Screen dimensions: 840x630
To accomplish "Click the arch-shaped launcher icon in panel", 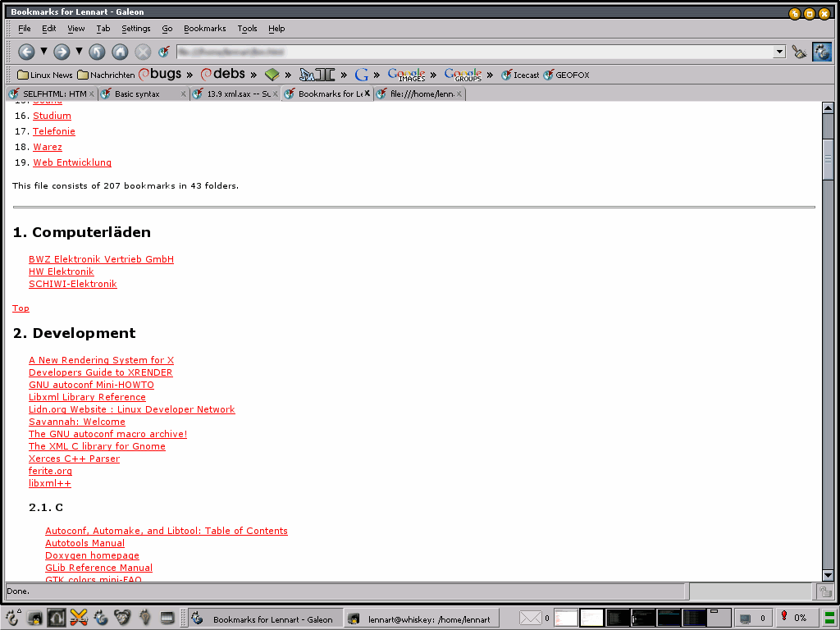I will coord(57,619).
